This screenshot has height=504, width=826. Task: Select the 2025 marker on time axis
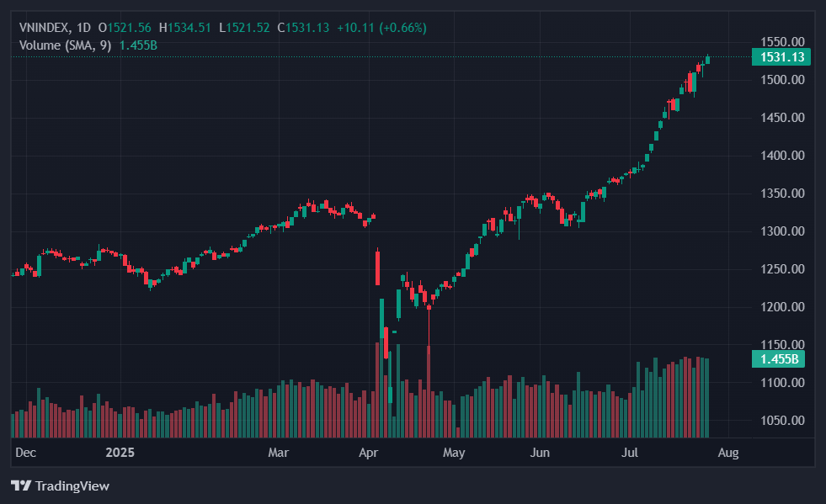pos(120,453)
